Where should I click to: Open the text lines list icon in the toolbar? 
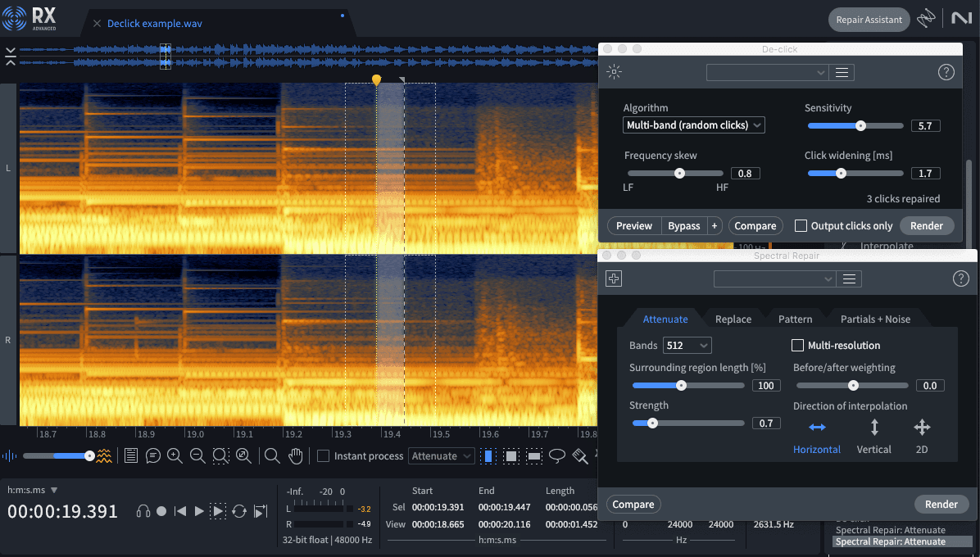pos(130,456)
